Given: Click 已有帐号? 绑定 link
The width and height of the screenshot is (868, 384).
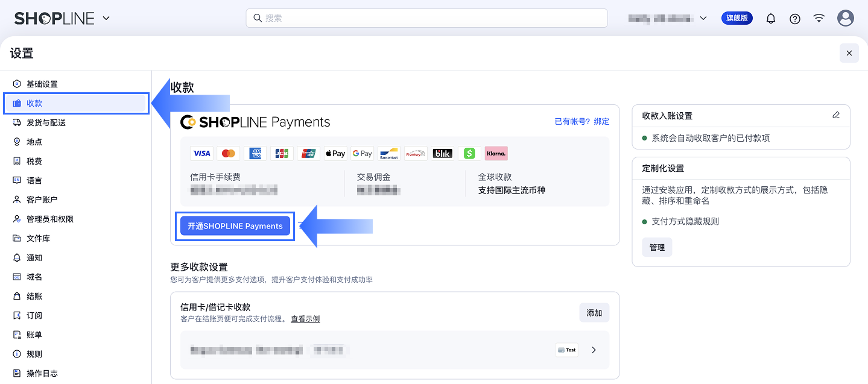Looking at the screenshot, I should click(x=581, y=121).
